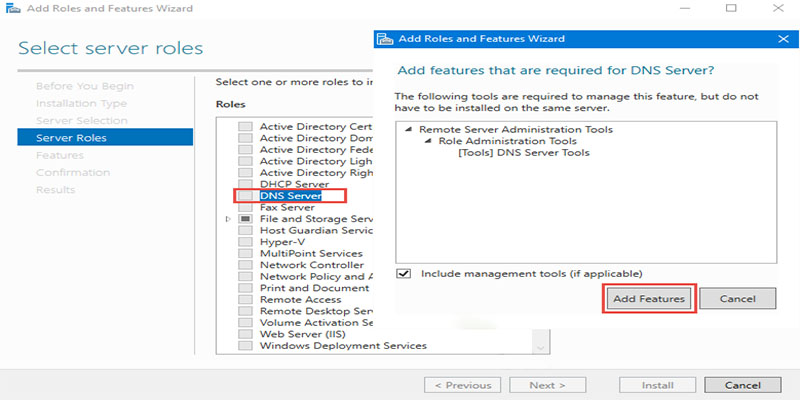This screenshot has width=800, height=400.
Task: Click the main wizard title bar icon
Action: tap(12, 8)
